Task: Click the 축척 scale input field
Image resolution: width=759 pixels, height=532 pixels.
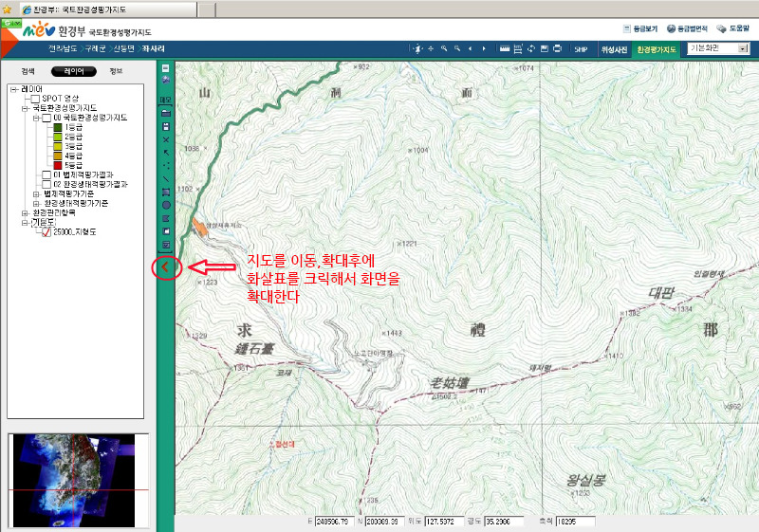Action: (x=575, y=522)
